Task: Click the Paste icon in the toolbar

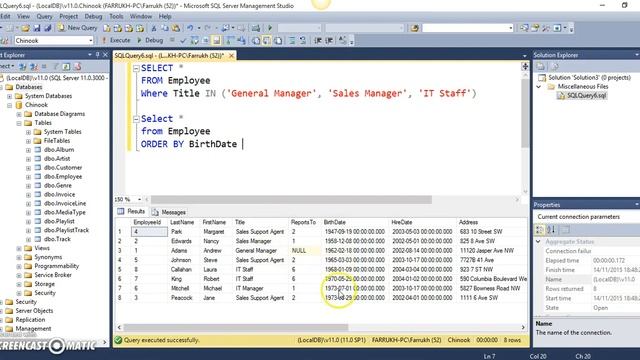Action: pyautogui.click(x=176, y=28)
